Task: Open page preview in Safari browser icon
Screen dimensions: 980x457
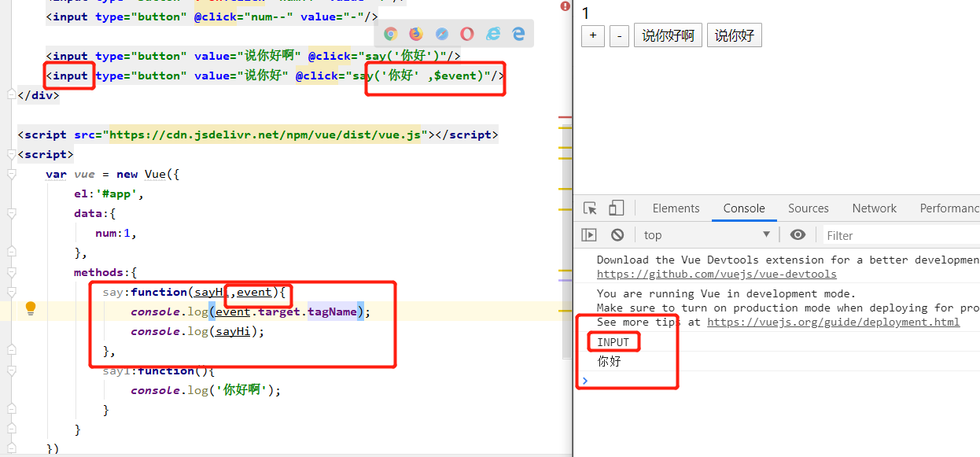Action: pos(442,34)
